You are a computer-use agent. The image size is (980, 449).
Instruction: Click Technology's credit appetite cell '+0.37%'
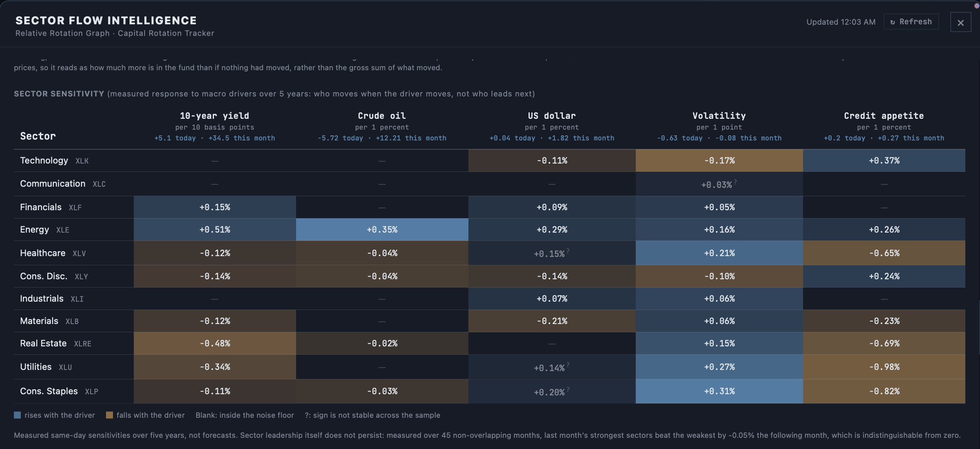884,160
